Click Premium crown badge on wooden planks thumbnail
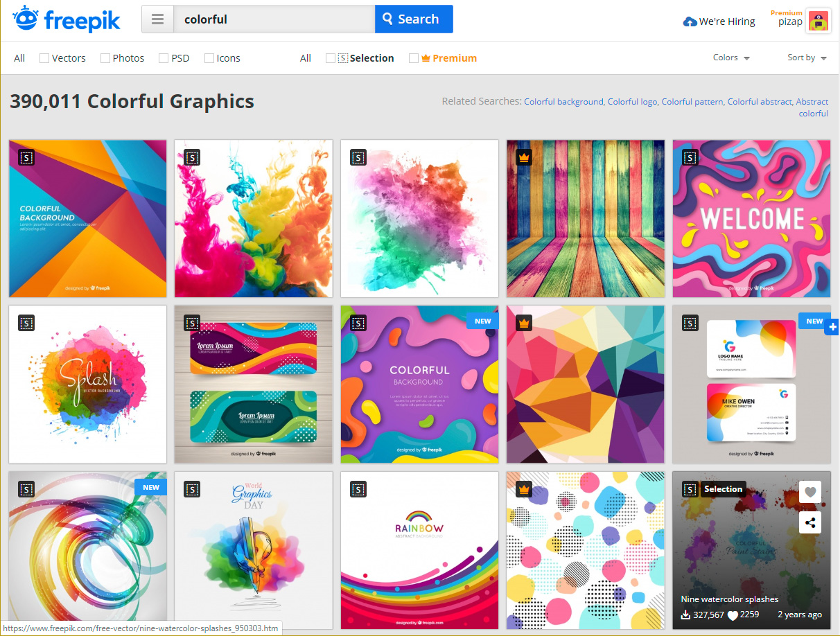Image resolution: width=840 pixels, height=636 pixels. pos(524,158)
